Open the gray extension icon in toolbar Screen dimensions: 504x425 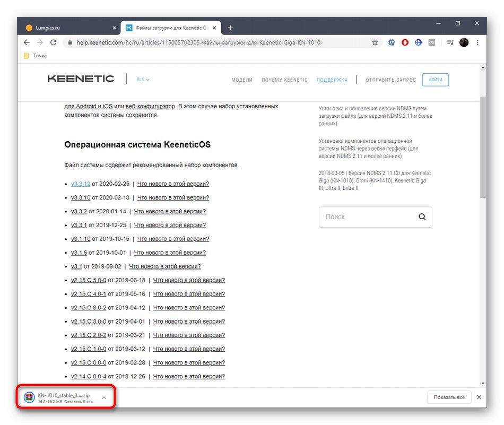coord(432,42)
